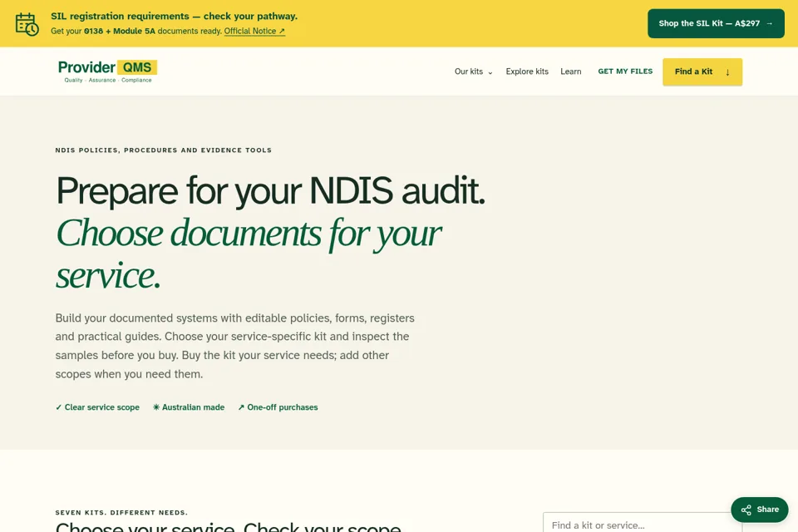Click the Australian made text

(193, 407)
